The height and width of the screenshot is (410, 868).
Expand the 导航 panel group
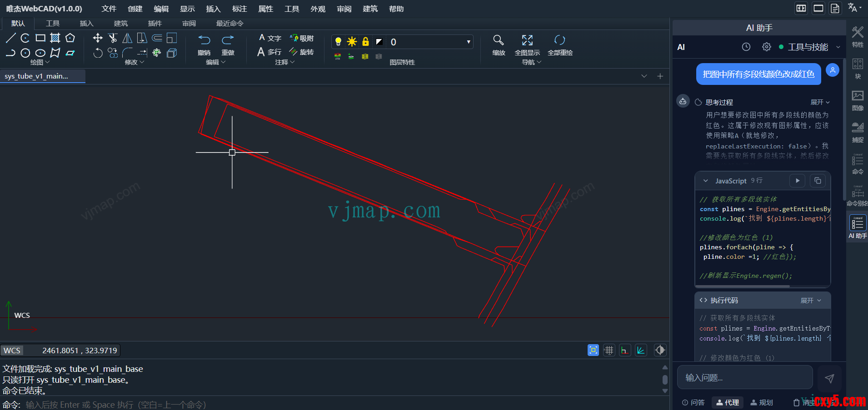coord(532,62)
